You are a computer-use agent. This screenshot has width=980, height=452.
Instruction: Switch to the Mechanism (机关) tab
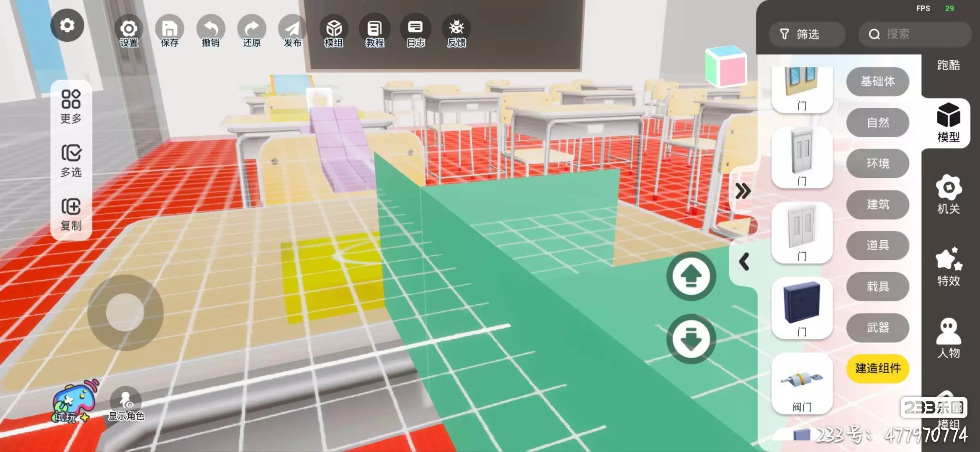pyautogui.click(x=948, y=194)
